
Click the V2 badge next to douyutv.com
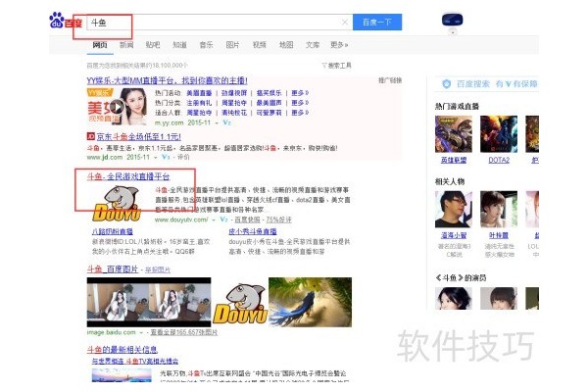tap(223, 220)
